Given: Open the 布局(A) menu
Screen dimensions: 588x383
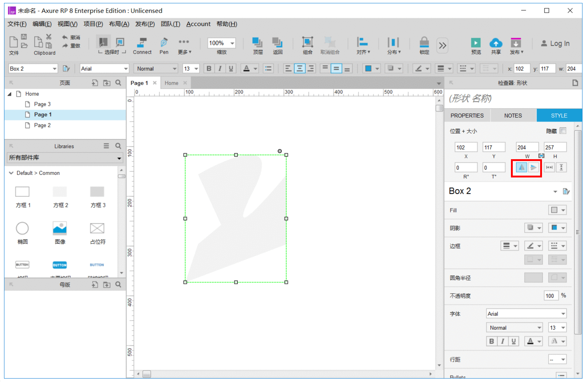Looking at the screenshot, I should (119, 24).
